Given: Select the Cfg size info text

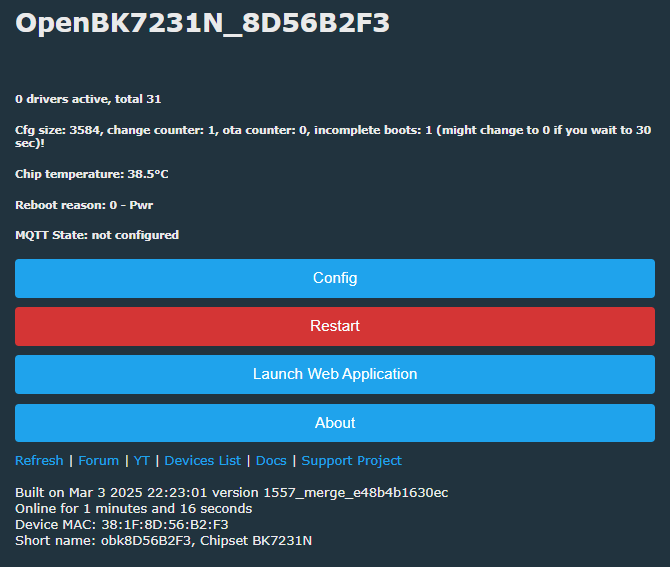Looking at the screenshot, I should (333, 136).
